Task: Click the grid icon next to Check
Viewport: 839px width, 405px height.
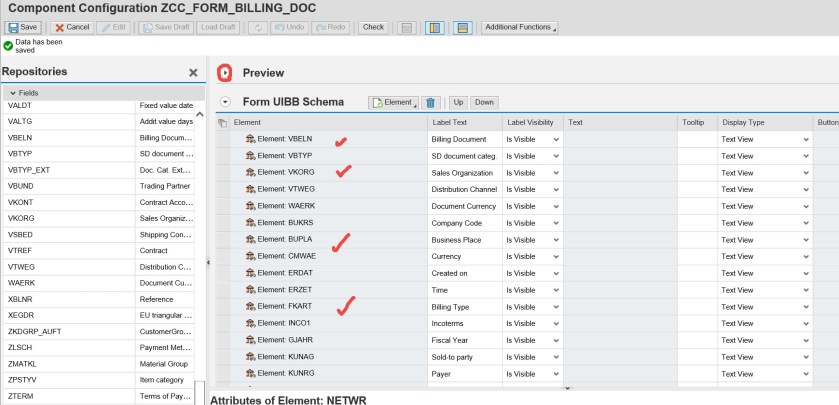Action: point(407,28)
